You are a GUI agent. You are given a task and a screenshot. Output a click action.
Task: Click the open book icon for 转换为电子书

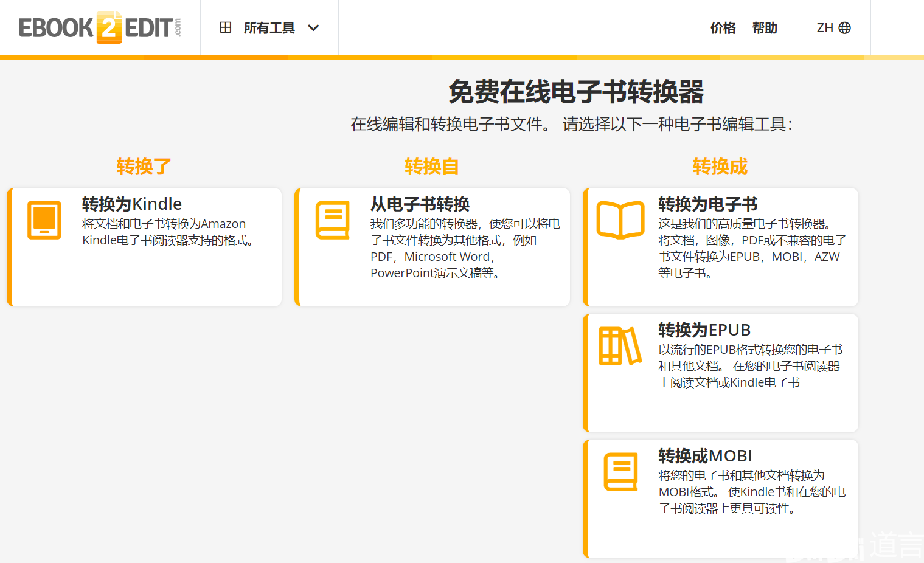click(620, 220)
